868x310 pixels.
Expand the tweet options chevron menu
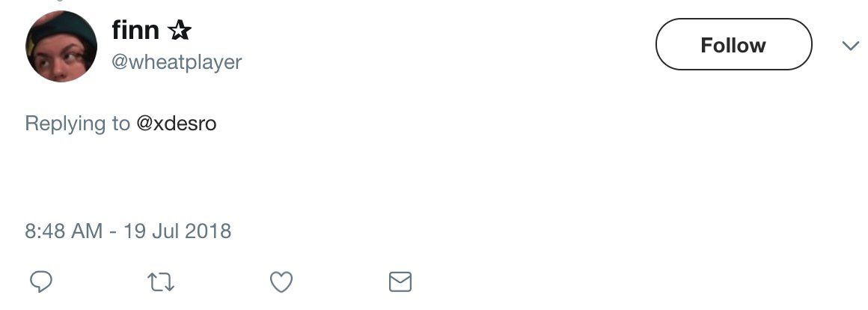(x=850, y=46)
